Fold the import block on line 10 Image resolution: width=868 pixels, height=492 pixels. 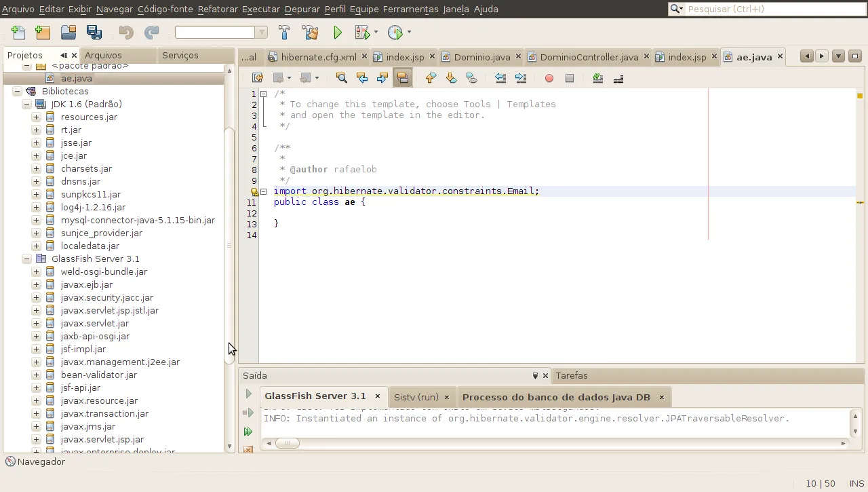coord(264,191)
